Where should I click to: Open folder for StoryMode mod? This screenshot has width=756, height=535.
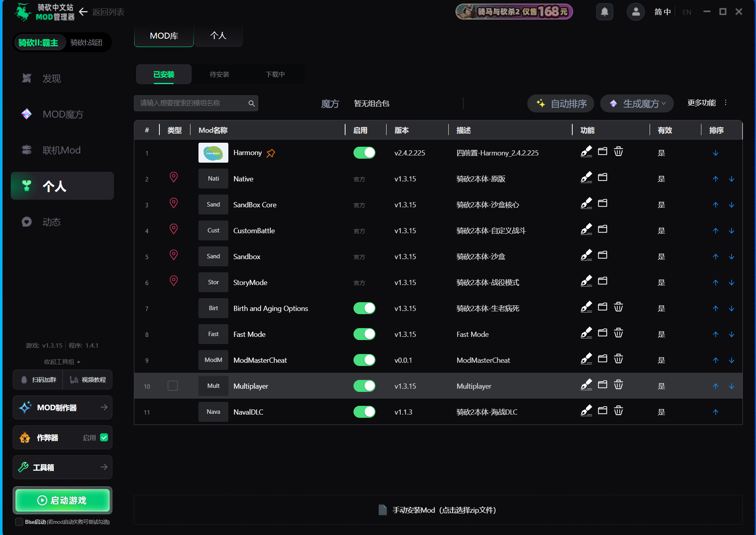tap(603, 281)
